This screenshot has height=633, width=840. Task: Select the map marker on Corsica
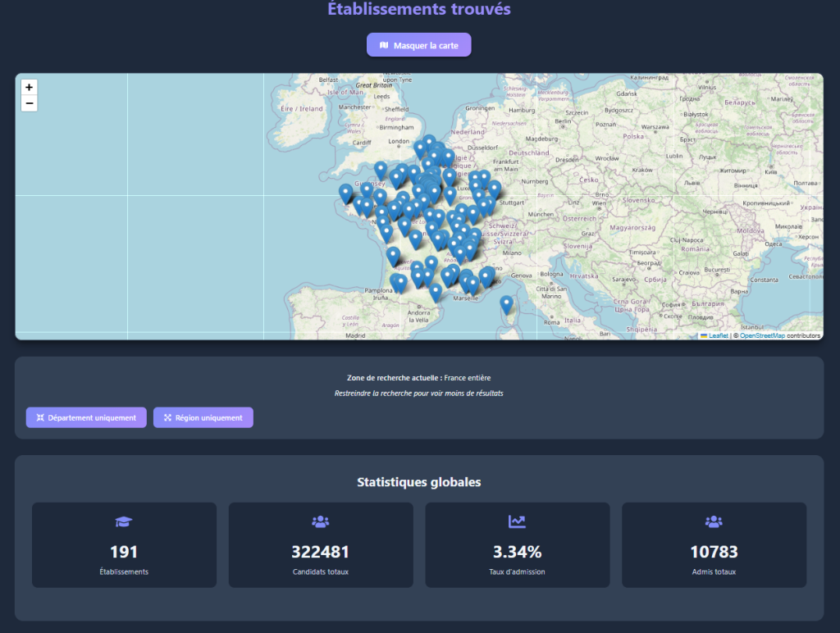coord(506,305)
